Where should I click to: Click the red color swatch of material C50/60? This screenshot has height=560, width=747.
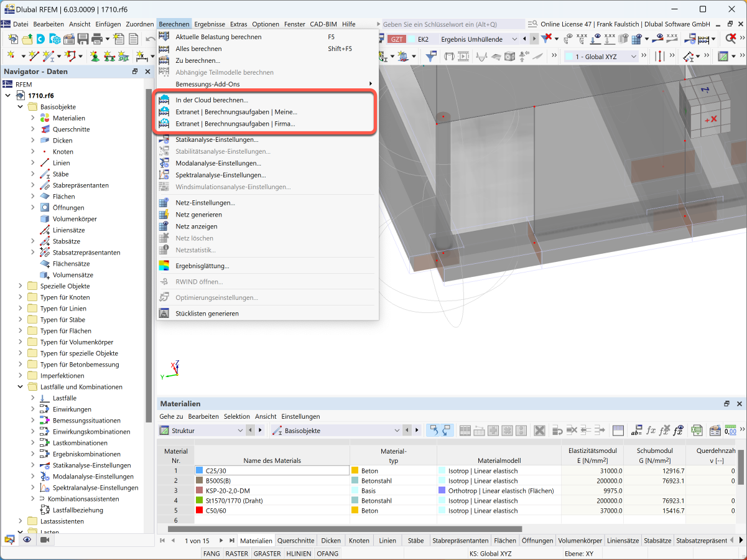[199, 511]
